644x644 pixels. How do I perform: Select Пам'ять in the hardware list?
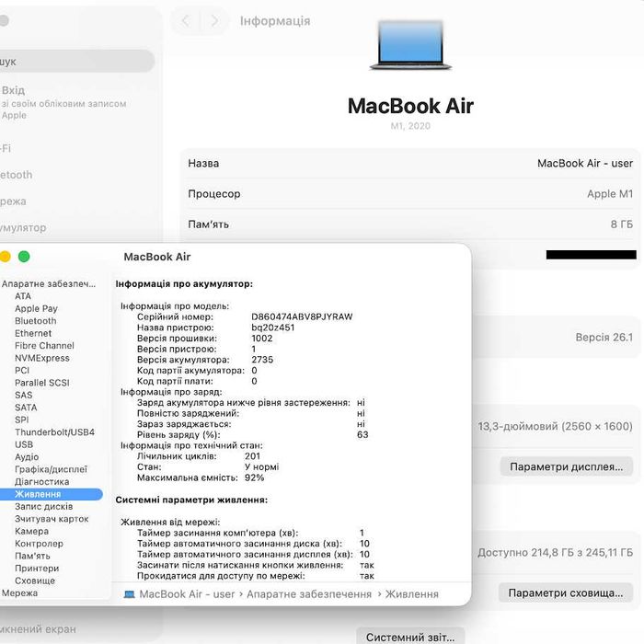[32, 556]
